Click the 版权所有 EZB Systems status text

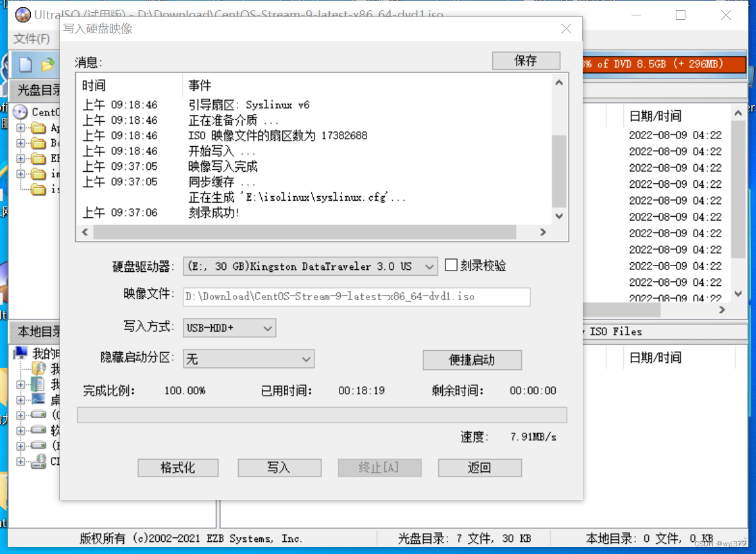(191, 539)
